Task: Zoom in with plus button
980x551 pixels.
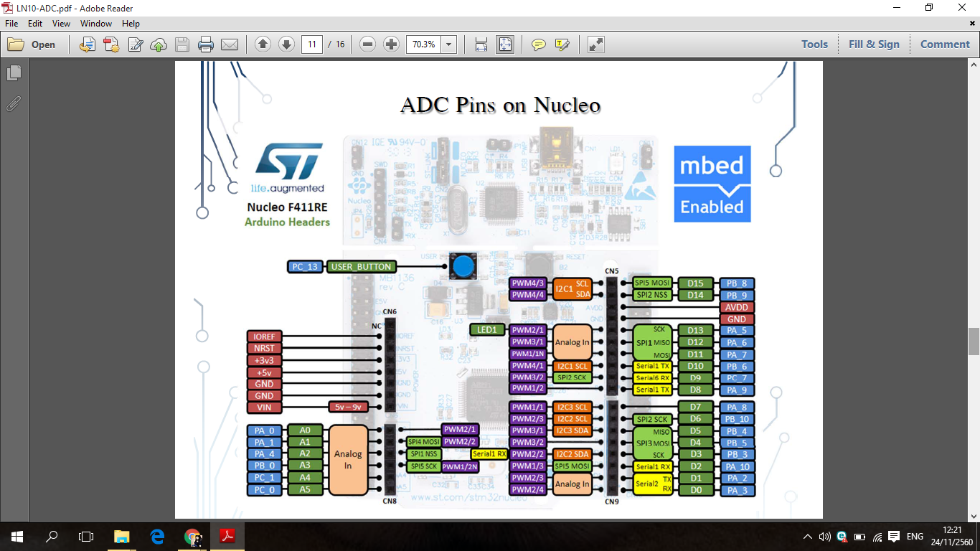Action: 391,44
